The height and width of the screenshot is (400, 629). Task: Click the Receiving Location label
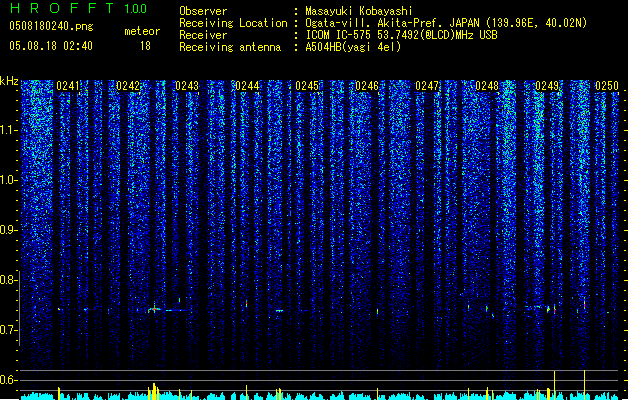tap(233, 23)
